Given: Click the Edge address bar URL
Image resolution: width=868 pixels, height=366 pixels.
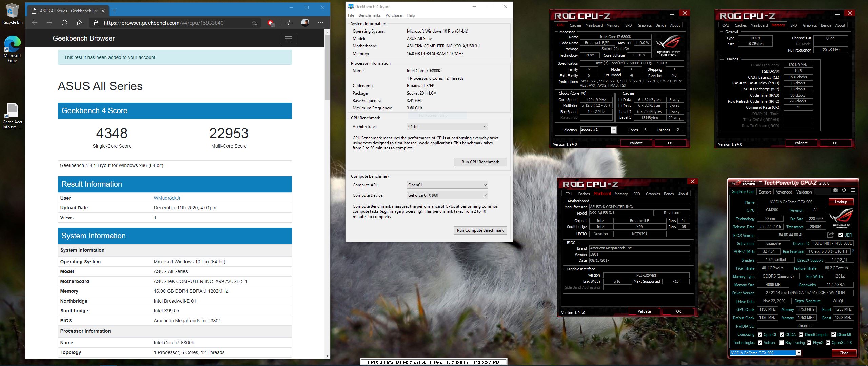Looking at the screenshot, I should (x=163, y=23).
